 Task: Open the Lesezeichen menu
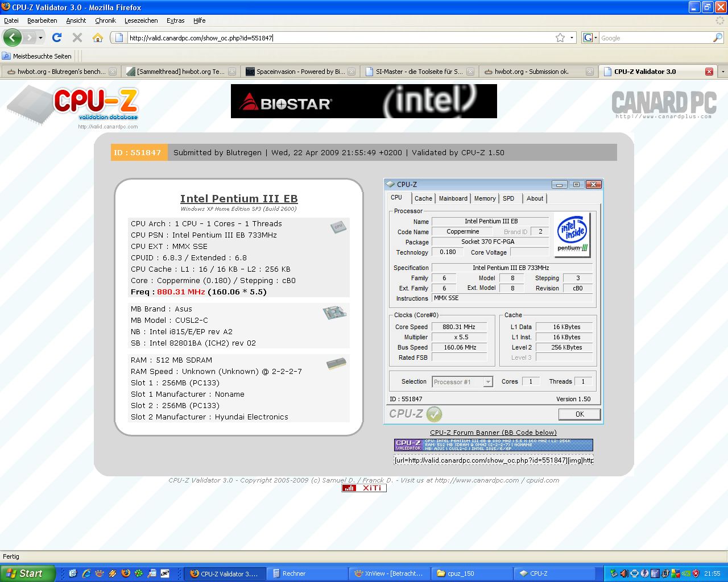coord(141,20)
